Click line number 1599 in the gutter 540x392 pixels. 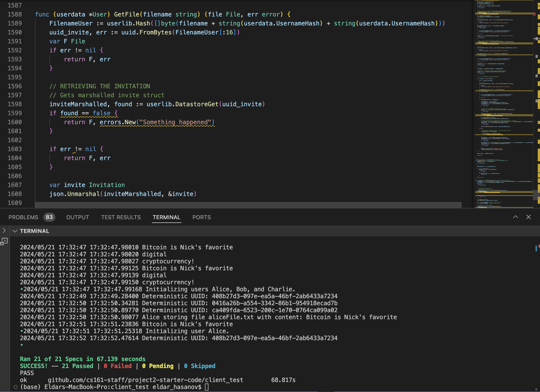(x=15, y=113)
